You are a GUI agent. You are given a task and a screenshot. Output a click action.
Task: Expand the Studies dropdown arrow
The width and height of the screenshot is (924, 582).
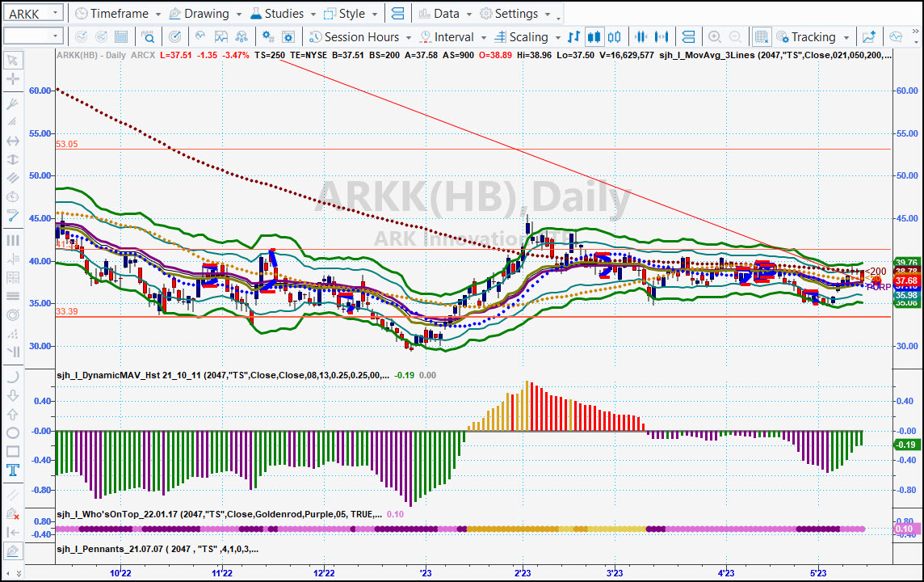coord(313,14)
